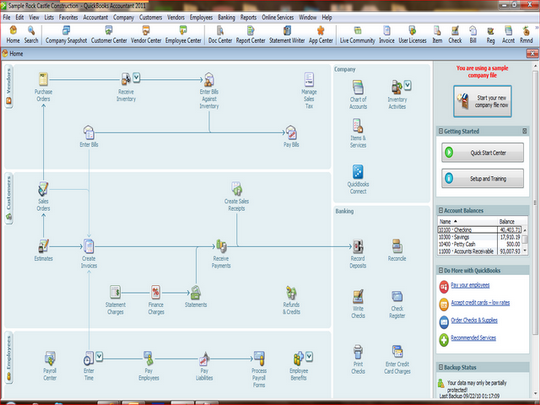Open Purchase Orders icon
Image resolution: width=540 pixels, height=405 pixels.
point(43,80)
